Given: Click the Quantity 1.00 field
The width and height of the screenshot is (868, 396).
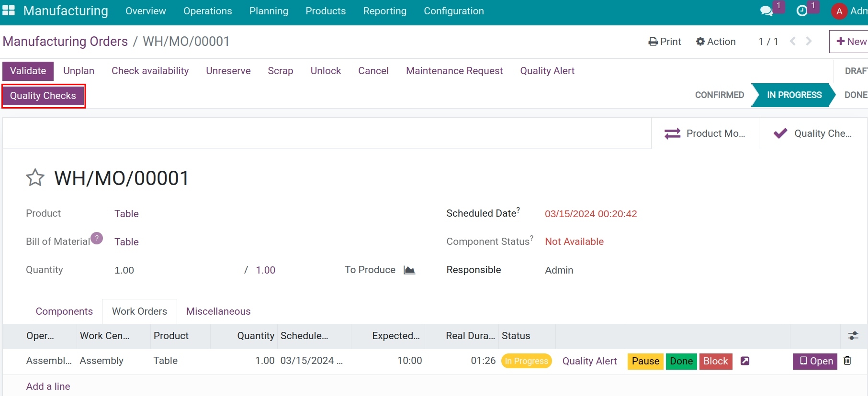Looking at the screenshot, I should click(x=124, y=270).
